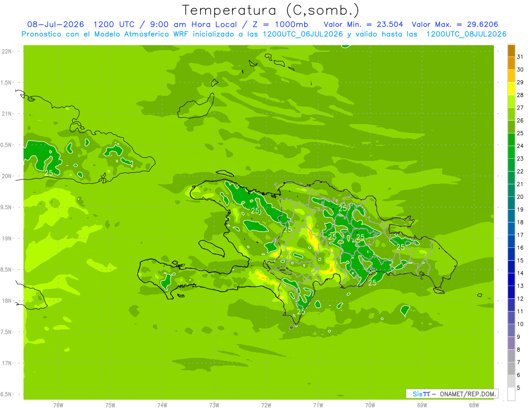
Task: Click the "71W" longitude label
Action: point(318,405)
